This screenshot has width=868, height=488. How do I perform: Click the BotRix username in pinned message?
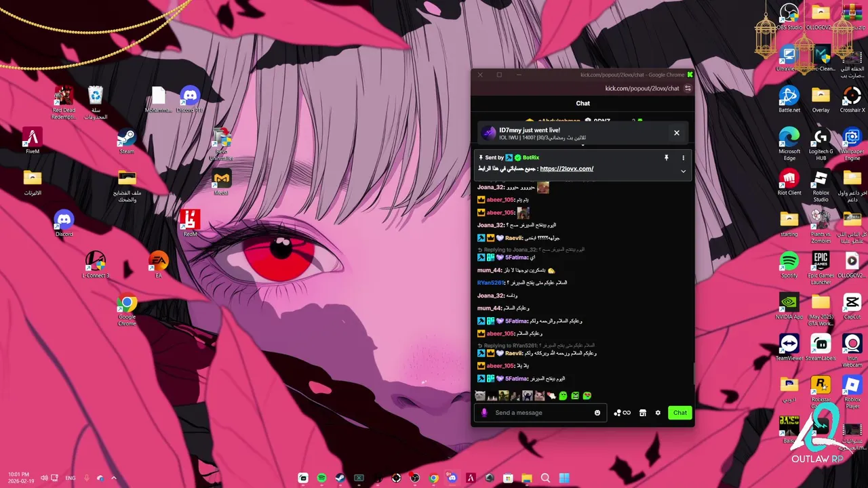(531, 157)
